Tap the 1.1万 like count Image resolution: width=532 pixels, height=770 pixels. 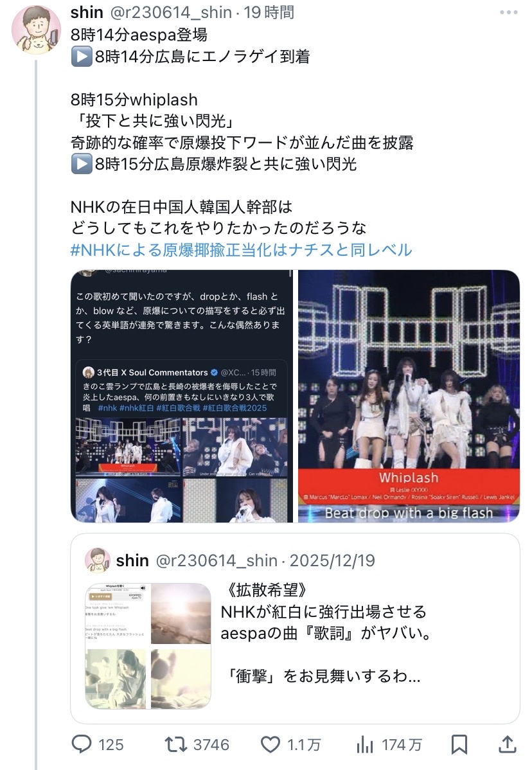(x=304, y=744)
